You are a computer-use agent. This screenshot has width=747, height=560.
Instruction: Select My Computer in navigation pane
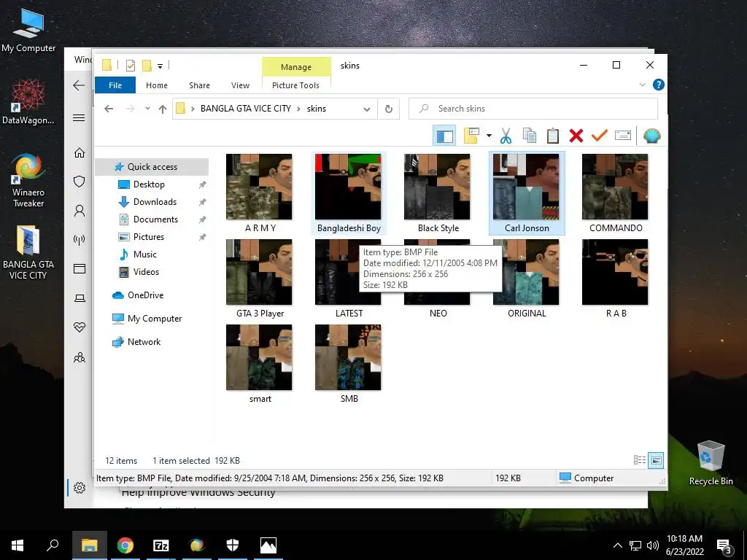(155, 319)
